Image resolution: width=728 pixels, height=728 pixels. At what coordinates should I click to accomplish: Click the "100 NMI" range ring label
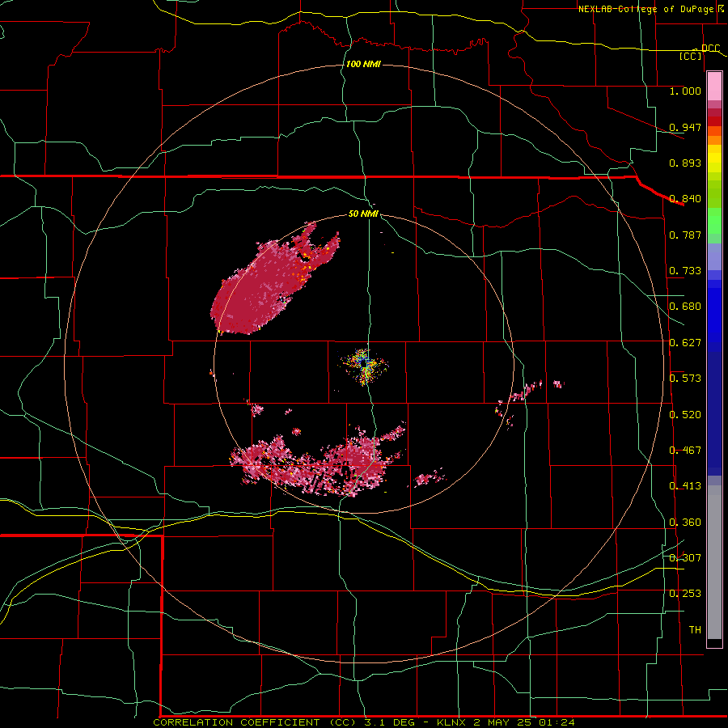(x=363, y=64)
